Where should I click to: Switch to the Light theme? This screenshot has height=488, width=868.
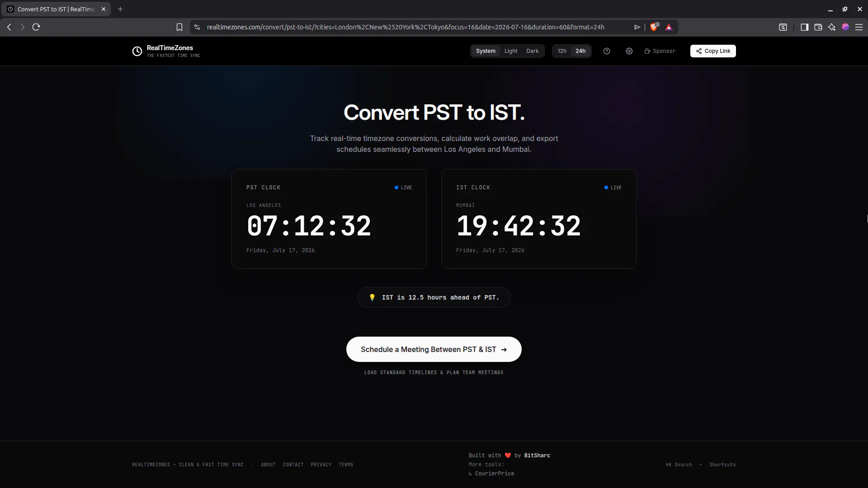tap(511, 51)
